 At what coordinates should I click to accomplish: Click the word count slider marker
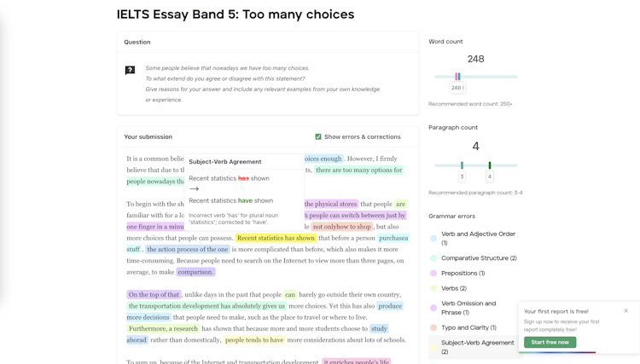coord(457,77)
